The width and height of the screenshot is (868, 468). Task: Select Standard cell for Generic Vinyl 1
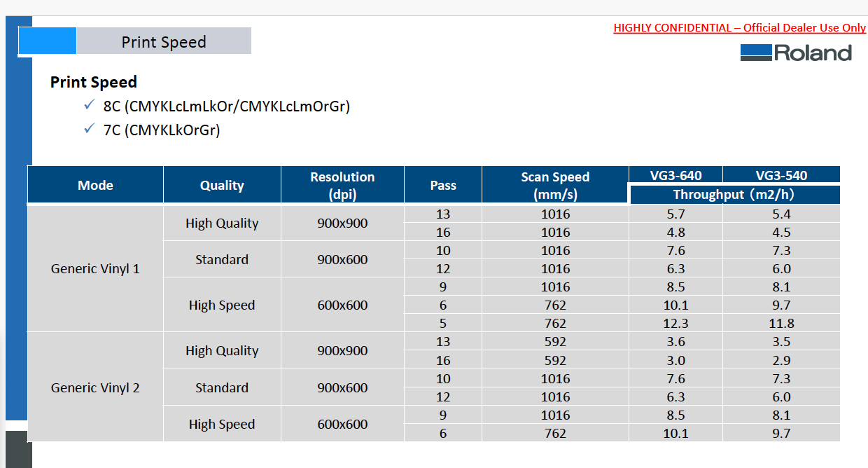click(222, 259)
